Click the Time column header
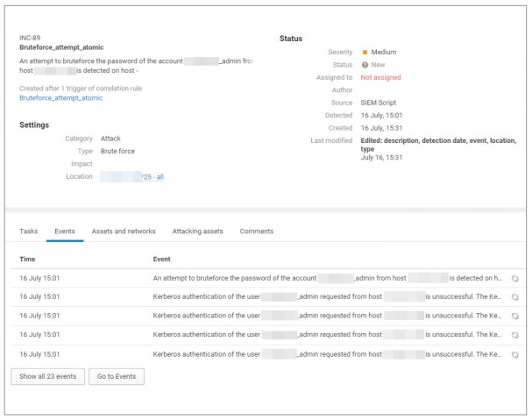Viewport: 532px width, 420px height. click(x=28, y=260)
